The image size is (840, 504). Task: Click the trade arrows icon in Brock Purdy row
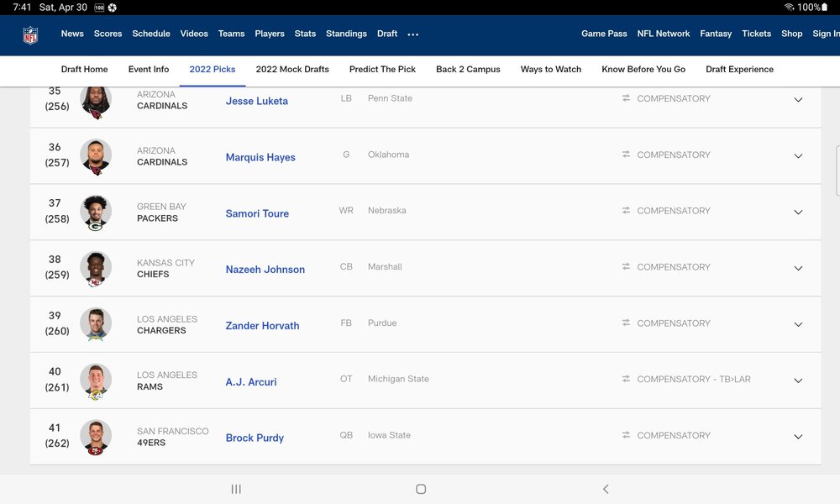[x=626, y=435]
